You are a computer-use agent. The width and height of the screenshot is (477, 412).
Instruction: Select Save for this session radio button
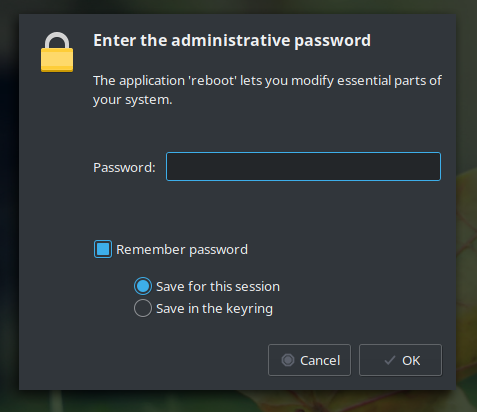[x=143, y=286]
